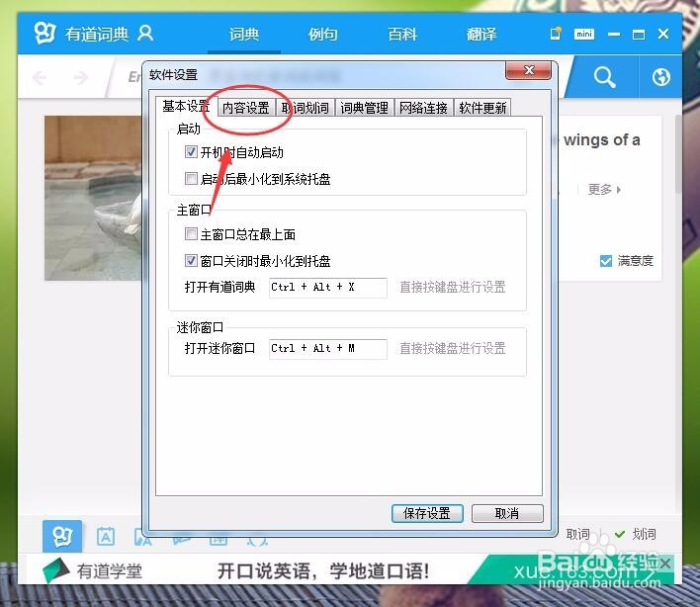This screenshot has height=607, width=700.
Task: Switch to the 词典管理 tab
Action: pyautogui.click(x=364, y=108)
